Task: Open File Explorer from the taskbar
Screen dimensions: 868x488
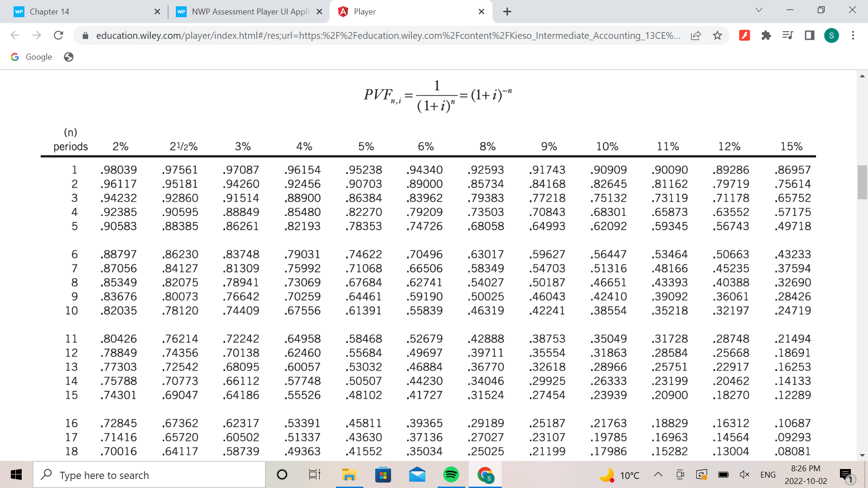Action: (x=349, y=474)
